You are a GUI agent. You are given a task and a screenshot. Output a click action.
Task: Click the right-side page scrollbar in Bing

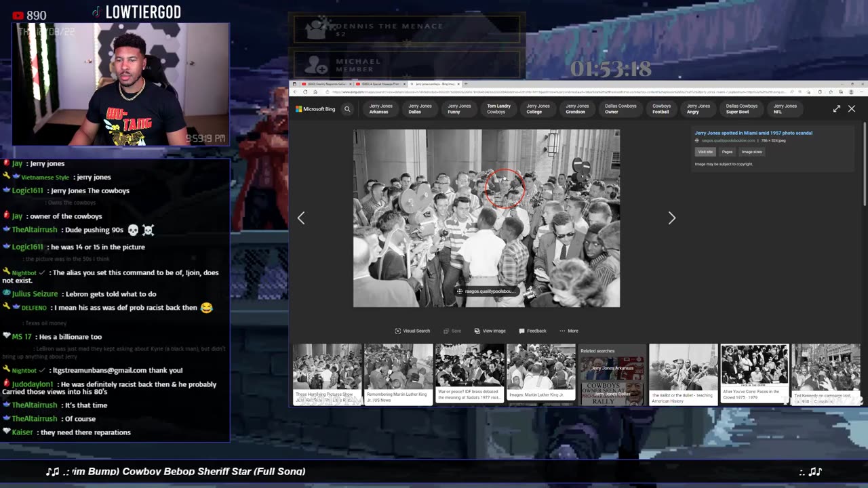(x=864, y=163)
